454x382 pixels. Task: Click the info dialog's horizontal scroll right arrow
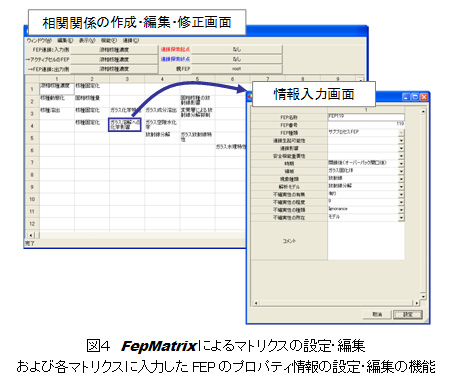417,303
